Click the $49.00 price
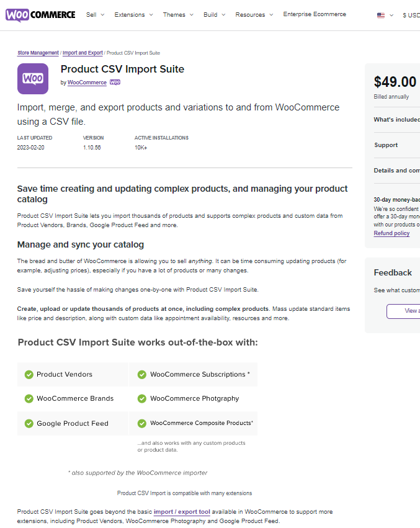The height and width of the screenshot is (528, 420). pos(395,82)
